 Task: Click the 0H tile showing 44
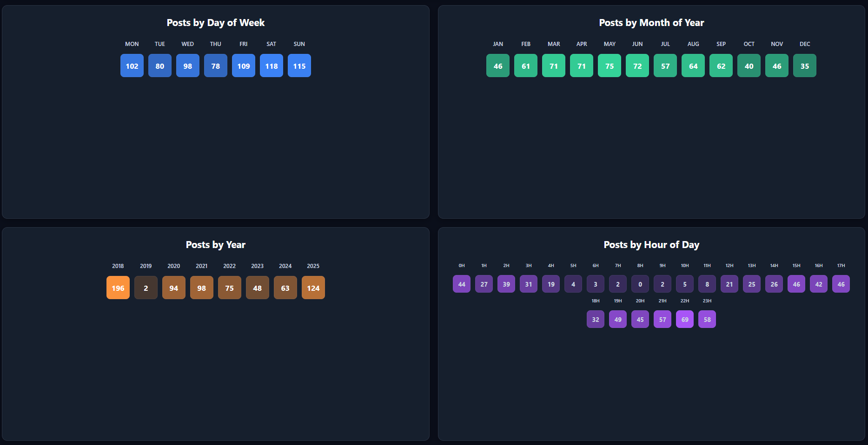pos(462,284)
